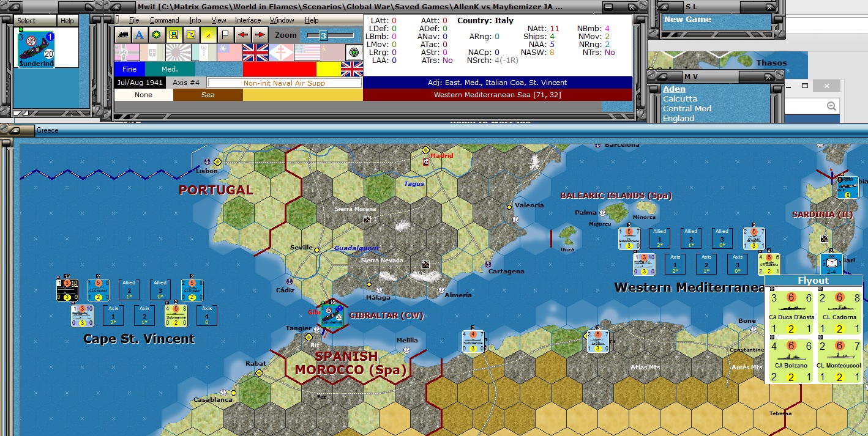Image resolution: width=868 pixels, height=436 pixels.
Task: Click the Sunderland counter on Gibraltar hex
Action: click(x=332, y=316)
